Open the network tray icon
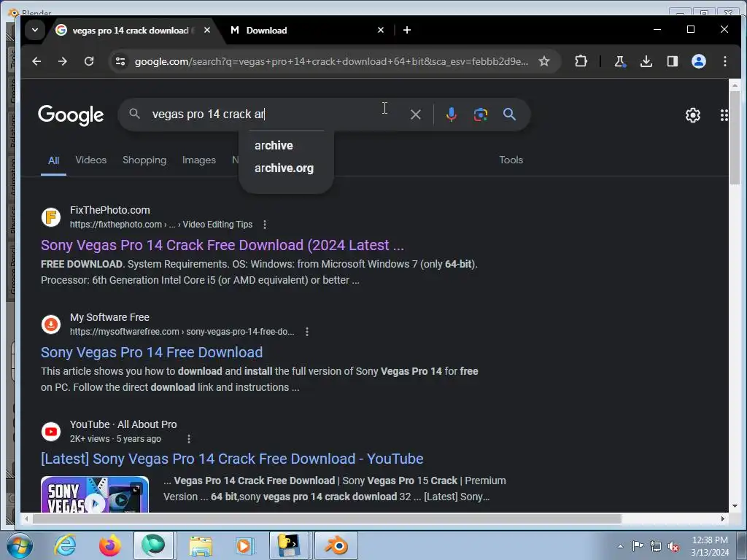This screenshot has width=747, height=560. 656,547
